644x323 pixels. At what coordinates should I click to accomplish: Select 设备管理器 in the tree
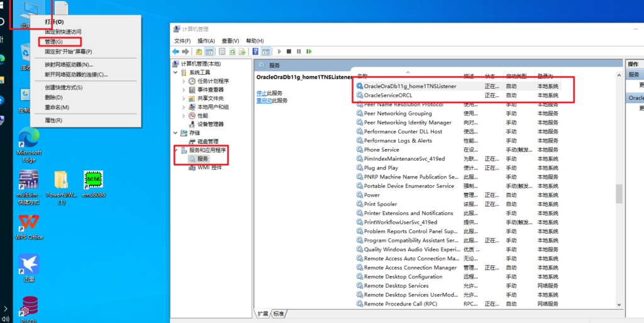[x=210, y=124]
